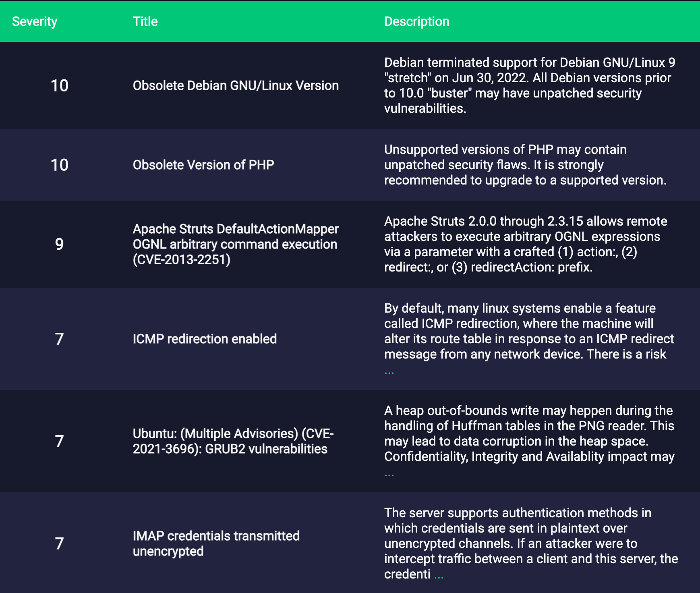The width and height of the screenshot is (700, 593).
Task: Open Ubuntu GRUB2 vulnerabilities title
Action: click(233, 441)
